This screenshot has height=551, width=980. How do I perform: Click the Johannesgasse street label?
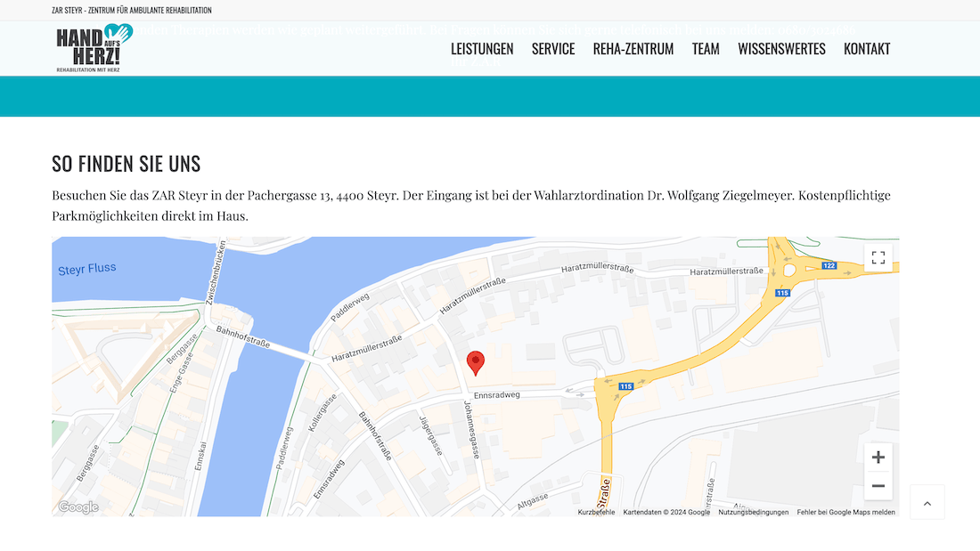(471, 430)
